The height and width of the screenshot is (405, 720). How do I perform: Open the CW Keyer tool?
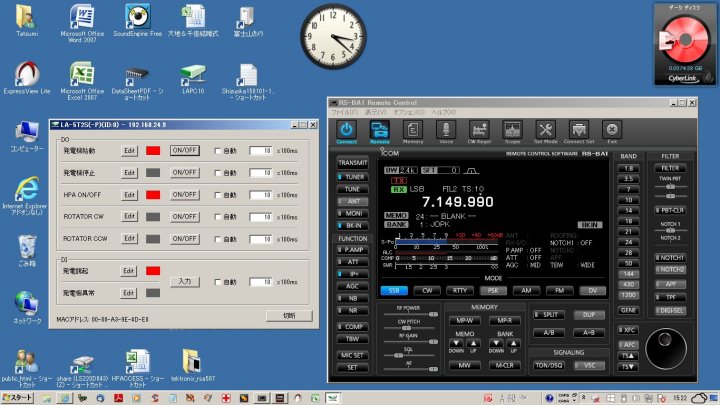(479, 130)
